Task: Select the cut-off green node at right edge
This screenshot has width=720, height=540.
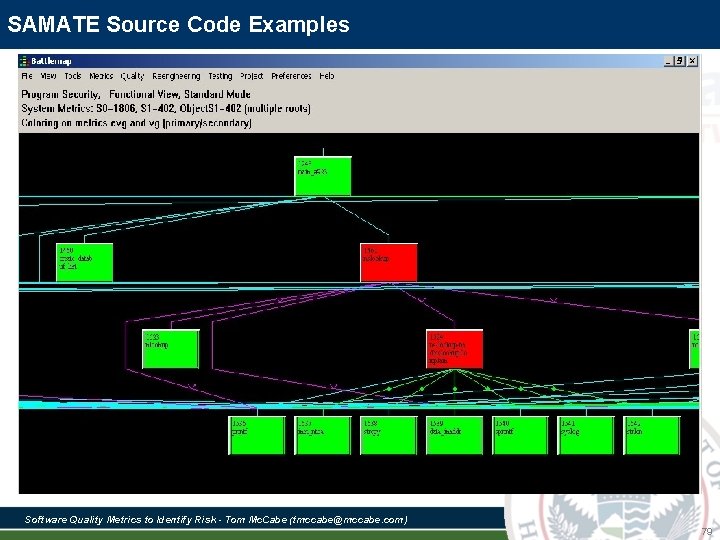Action: (x=694, y=349)
